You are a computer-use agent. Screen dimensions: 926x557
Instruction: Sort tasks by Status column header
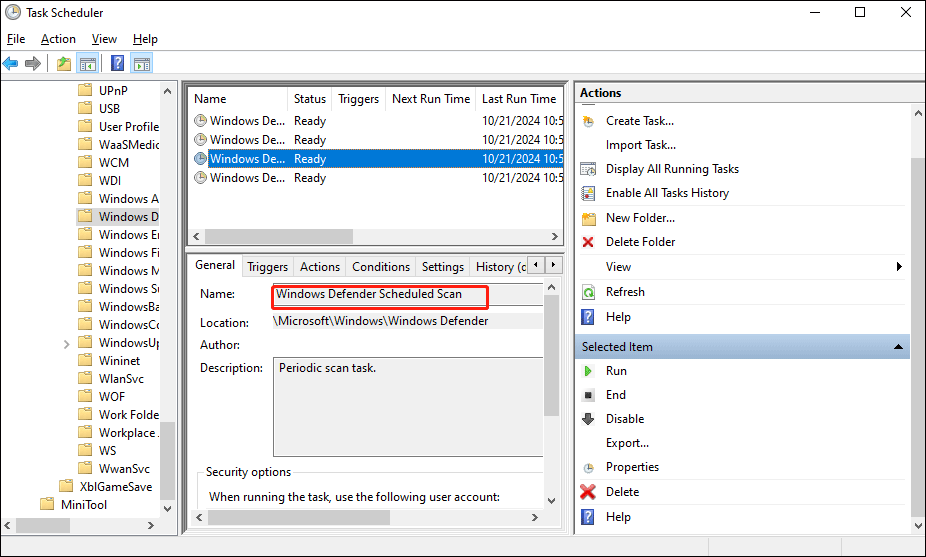[x=309, y=99]
